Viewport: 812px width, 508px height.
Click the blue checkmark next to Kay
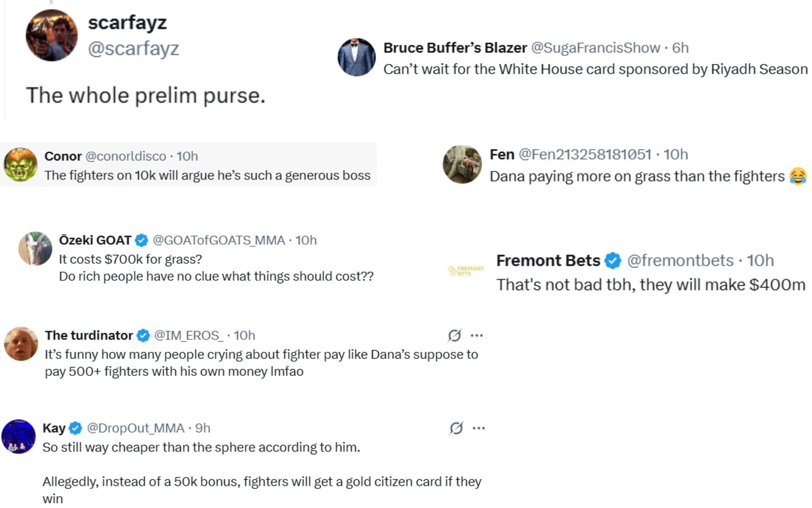click(75, 428)
